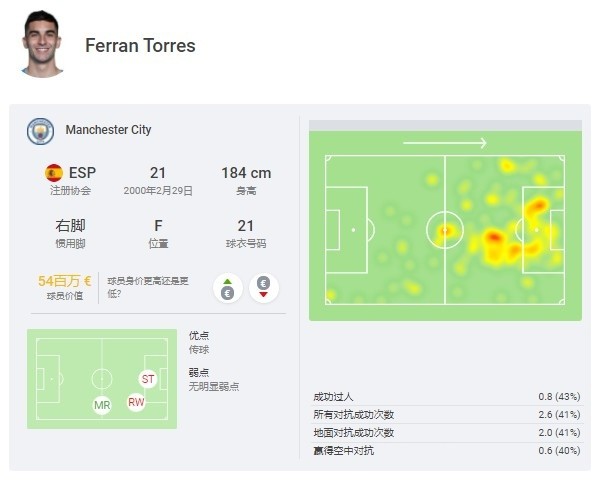This screenshot has width=600, height=480.
Task: Click the attack direction arrow on heatmap
Action: (445, 143)
